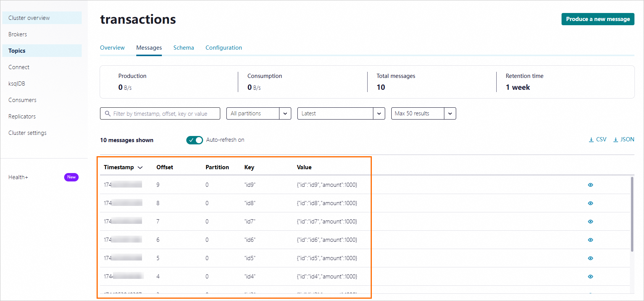
Task: View message id8 with eye icon
Action: coord(591,203)
